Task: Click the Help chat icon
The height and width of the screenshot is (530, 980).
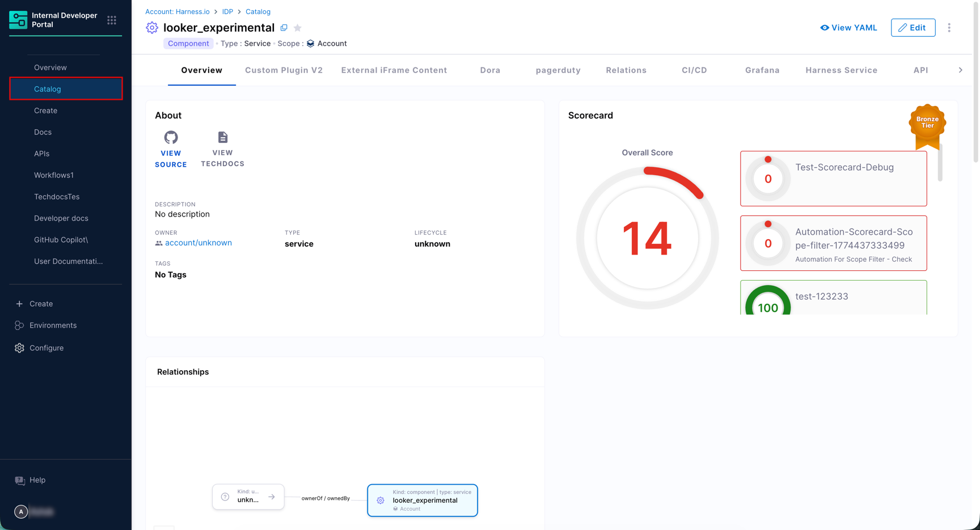Action: click(x=20, y=481)
